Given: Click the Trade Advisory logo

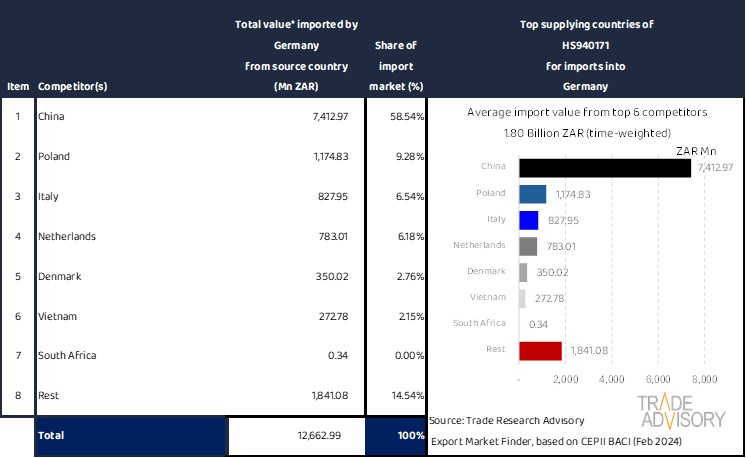Looking at the screenshot, I should coord(683,411).
